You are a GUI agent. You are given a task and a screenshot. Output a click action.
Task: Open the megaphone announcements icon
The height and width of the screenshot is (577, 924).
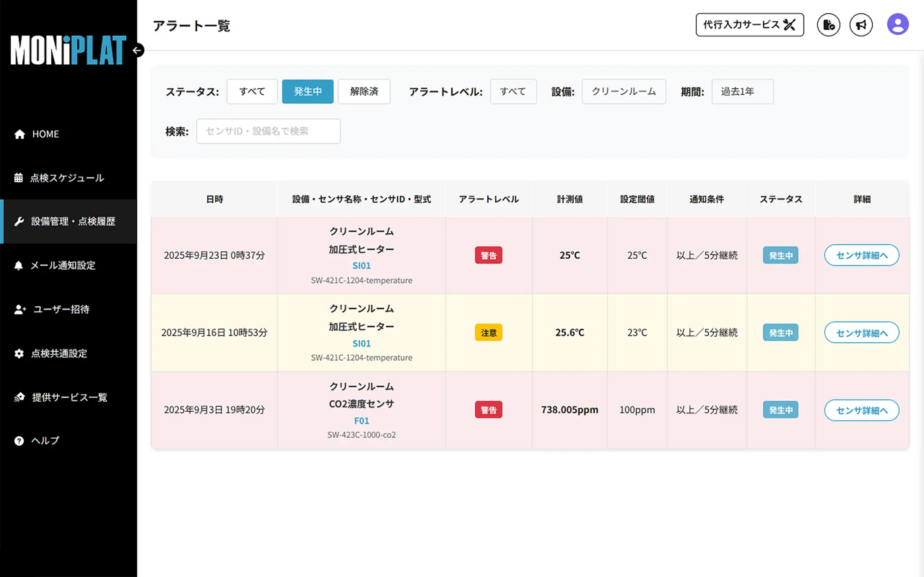coord(861,25)
